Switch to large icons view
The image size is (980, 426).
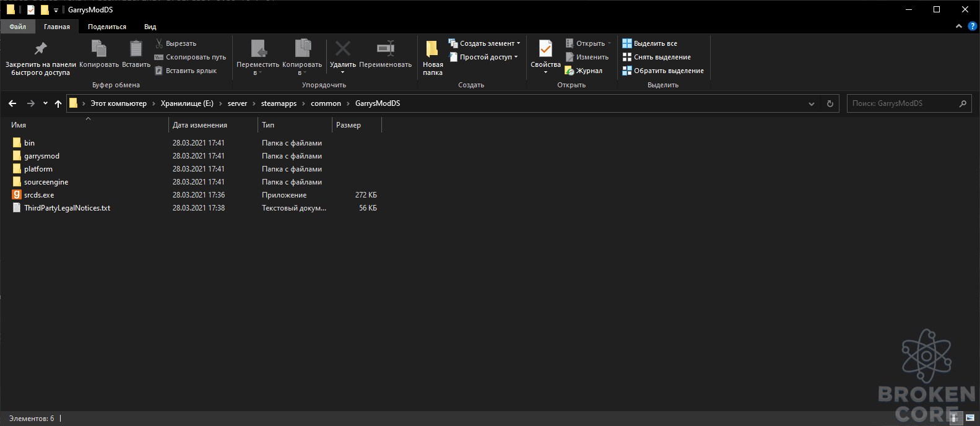click(x=970, y=418)
